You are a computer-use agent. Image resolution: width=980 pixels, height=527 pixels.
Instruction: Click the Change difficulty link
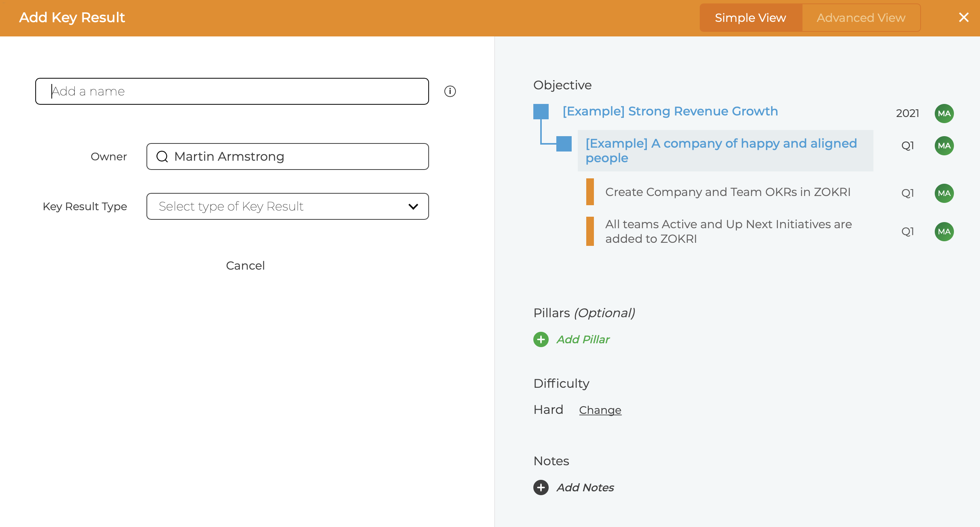click(600, 410)
